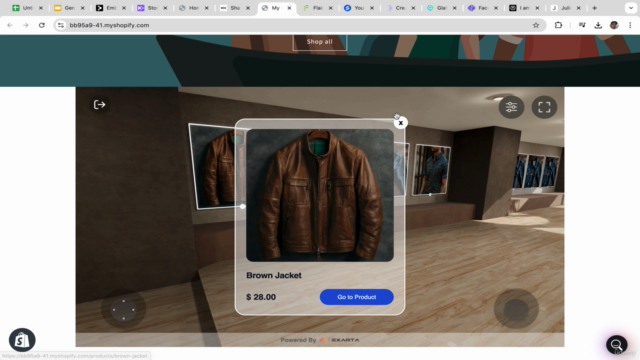Switch to the 'Gen' tab

[x=69, y=8]
